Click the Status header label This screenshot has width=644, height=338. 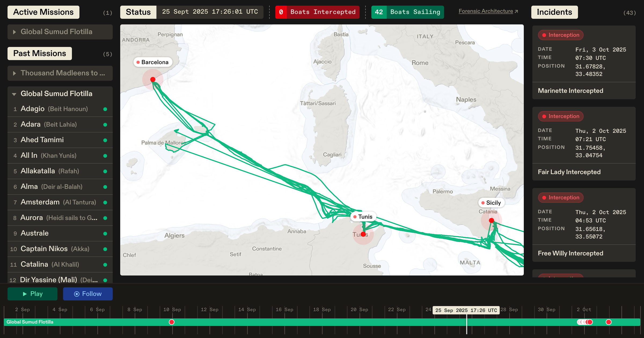pos(138,12)
